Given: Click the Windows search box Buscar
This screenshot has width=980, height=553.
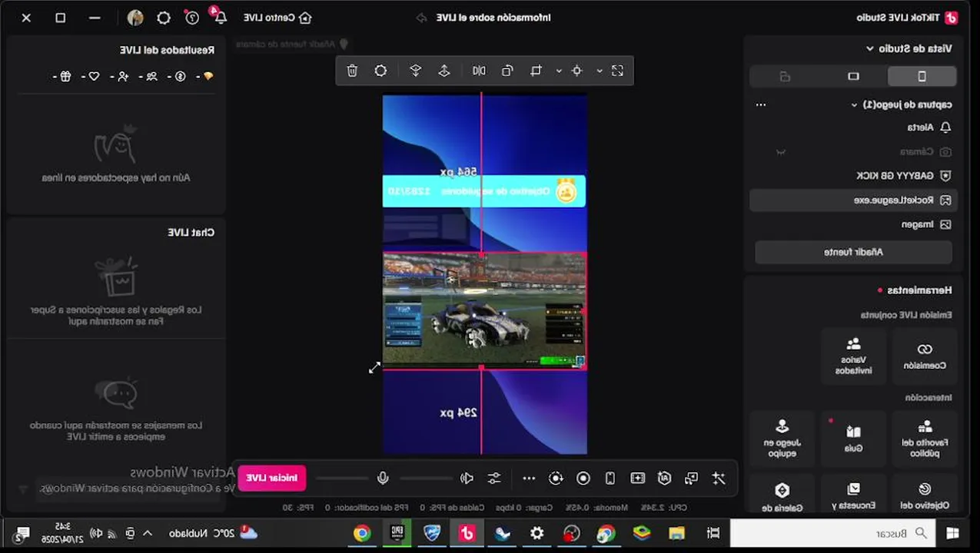Looking at the screenshot, I should coord(833,533).
